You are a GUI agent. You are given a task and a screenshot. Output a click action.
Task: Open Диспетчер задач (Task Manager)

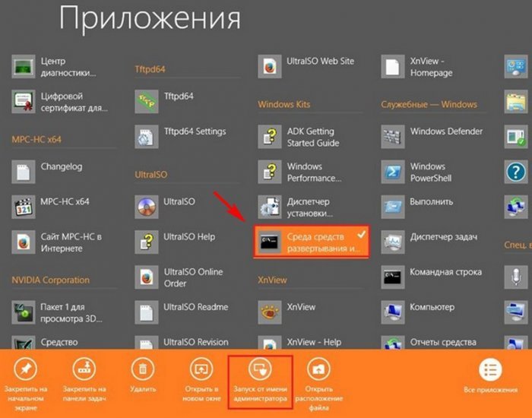point(429,242)
